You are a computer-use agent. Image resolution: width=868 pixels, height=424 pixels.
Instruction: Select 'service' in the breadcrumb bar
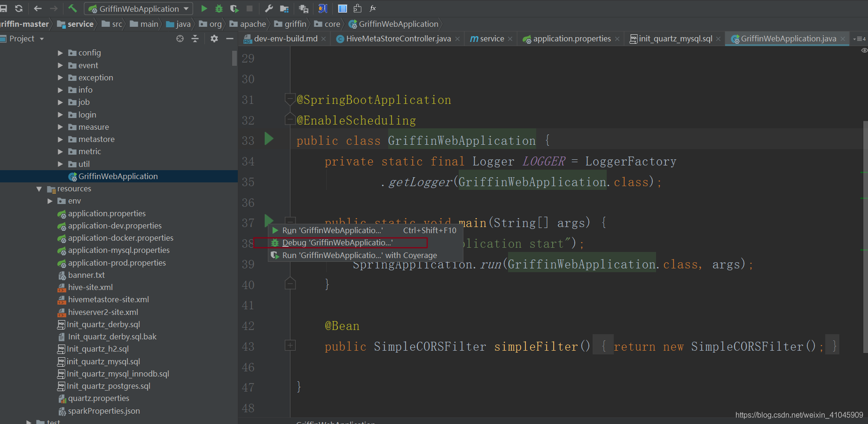coord(80,24)
